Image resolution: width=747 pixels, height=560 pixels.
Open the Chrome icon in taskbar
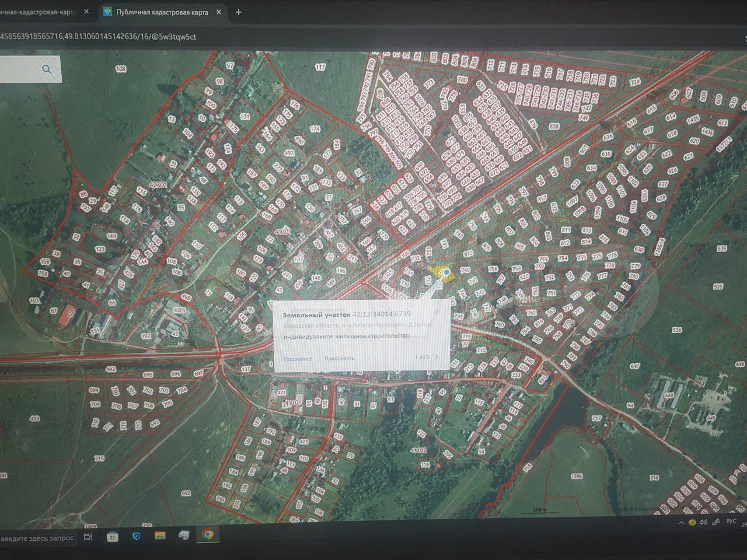click(208, 534)
